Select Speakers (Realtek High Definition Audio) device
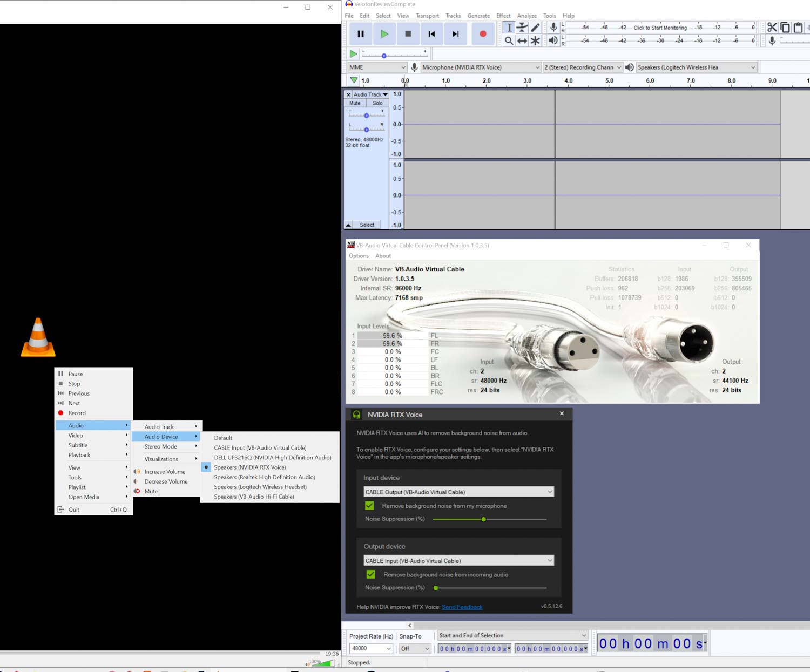The image size is (810, 672). click(x=269, y=477)
